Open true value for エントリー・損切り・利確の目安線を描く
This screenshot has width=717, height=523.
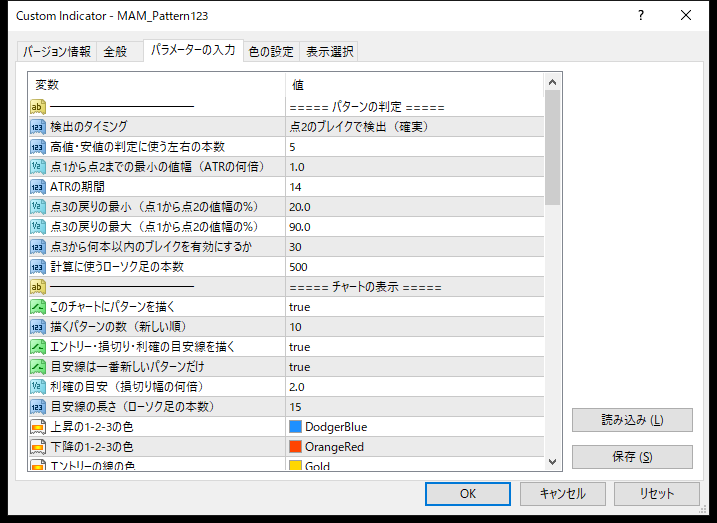415,347
